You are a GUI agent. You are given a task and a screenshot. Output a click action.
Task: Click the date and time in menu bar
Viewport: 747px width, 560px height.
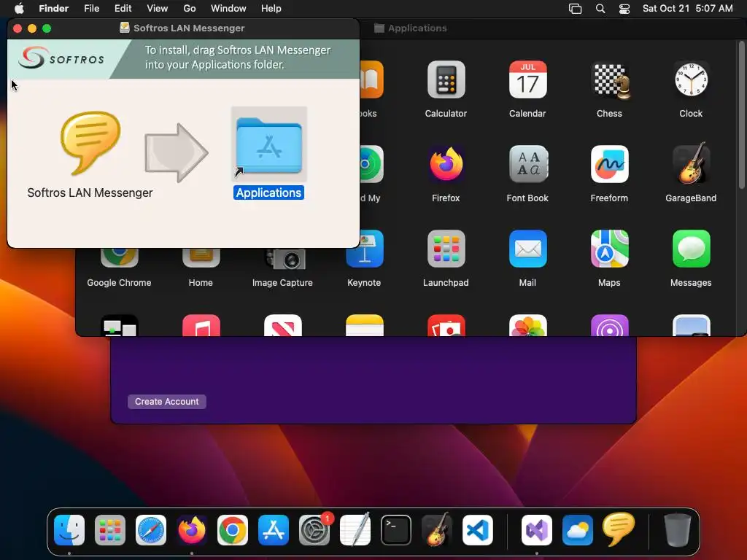(x=687, y=9)
